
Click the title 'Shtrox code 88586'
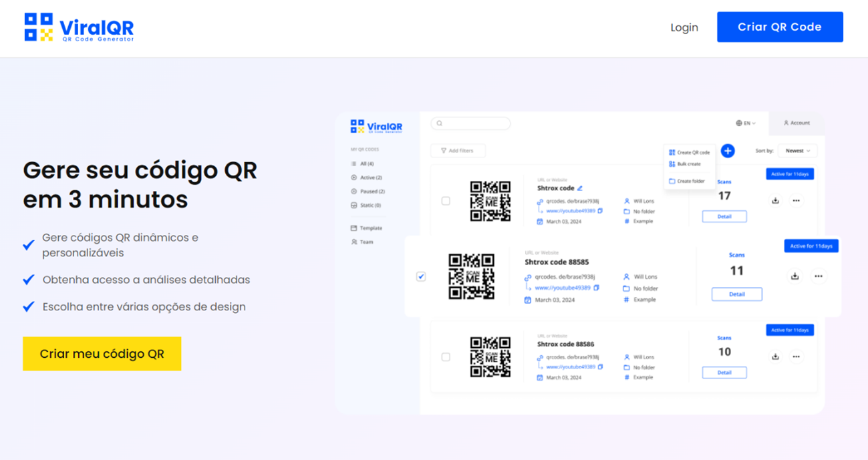[565, 344]
